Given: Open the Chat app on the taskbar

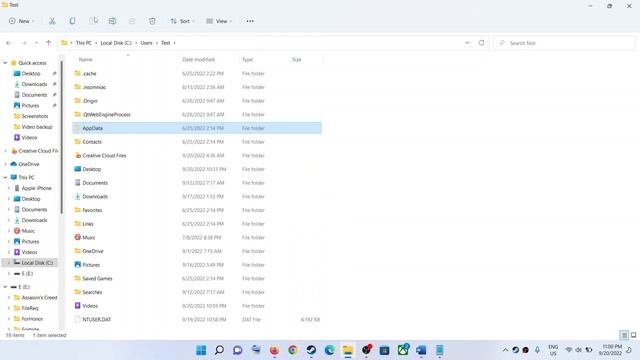Looking at the screenshot, I should pyautogui.click(x=238, y=350).
